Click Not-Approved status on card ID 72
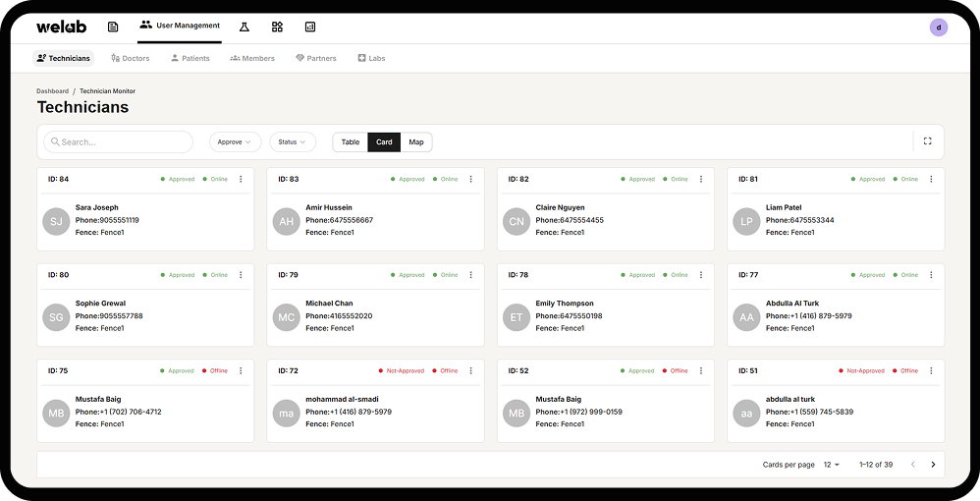 pyautogui.click(x=402, y=371)
